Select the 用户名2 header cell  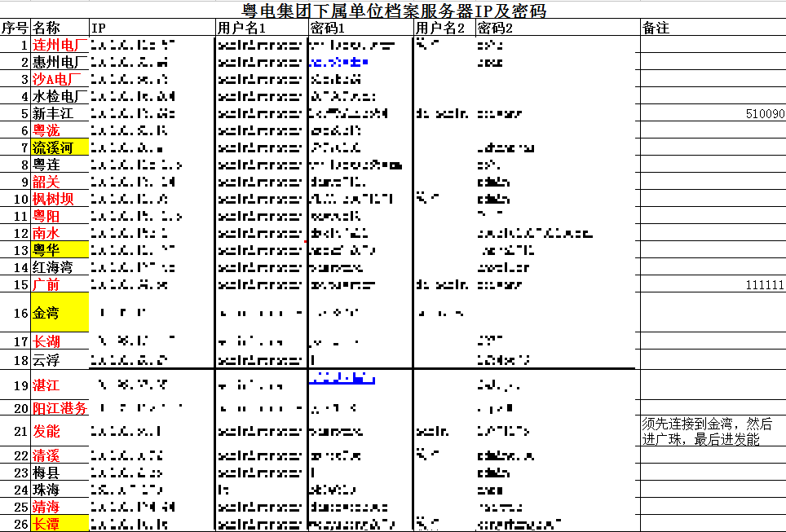pos(444,28)
